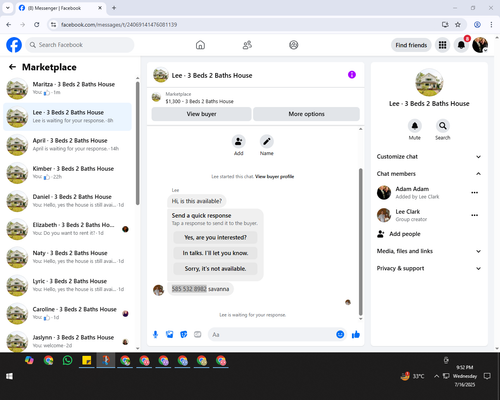Collapse the Chat members section
500x400 pixels.
[429, 174]
